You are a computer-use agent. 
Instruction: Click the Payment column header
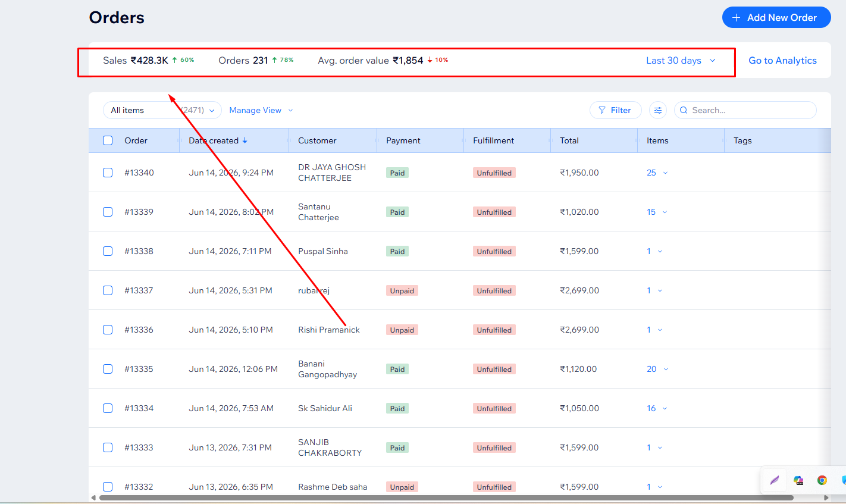coord(403,140)
